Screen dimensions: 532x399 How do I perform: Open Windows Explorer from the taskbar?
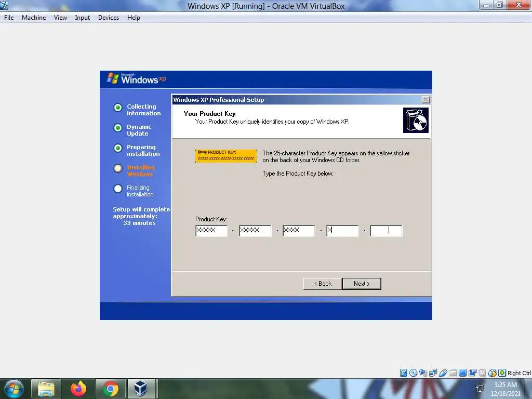pos(46,389)
